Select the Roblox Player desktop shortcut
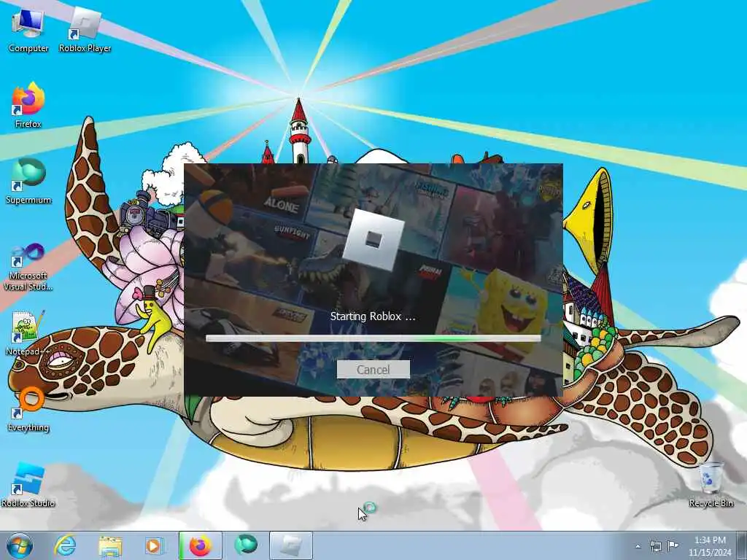 (x=85, y=31)
